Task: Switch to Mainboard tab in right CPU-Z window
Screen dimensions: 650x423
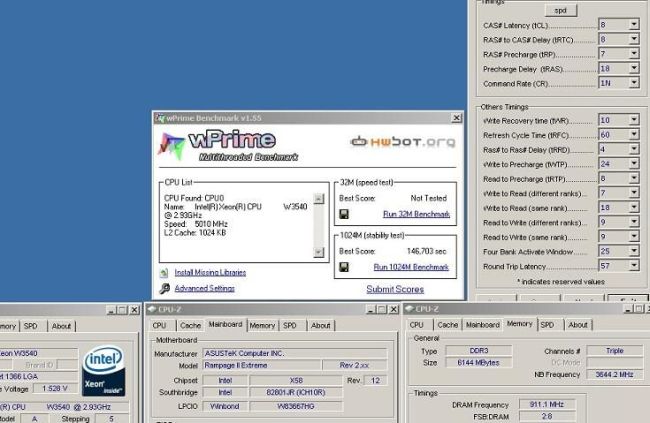Action: [483, 325]
